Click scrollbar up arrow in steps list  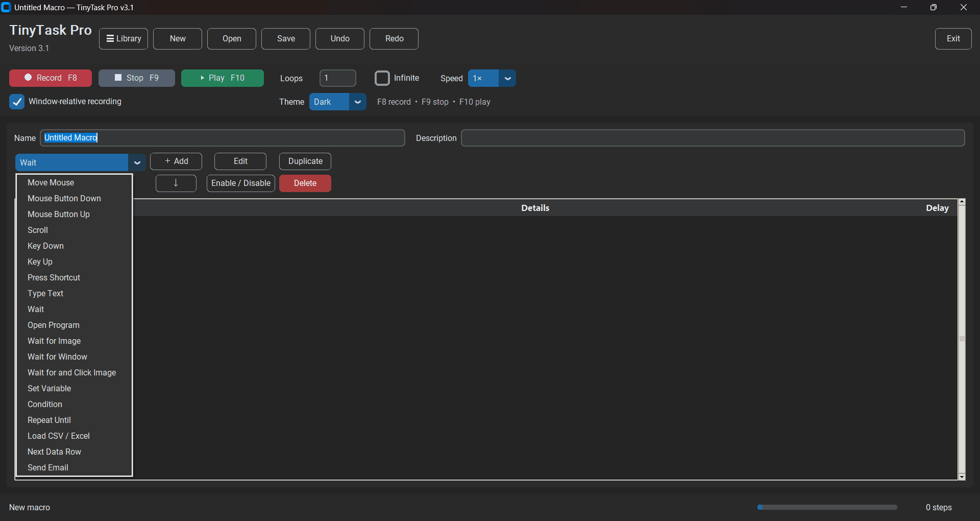point(962,202)
